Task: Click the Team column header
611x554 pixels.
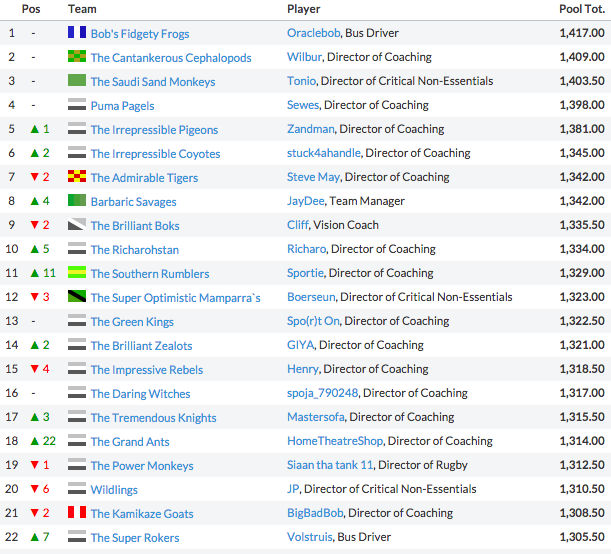Action: pyautogui.click(x=82, y=9)
